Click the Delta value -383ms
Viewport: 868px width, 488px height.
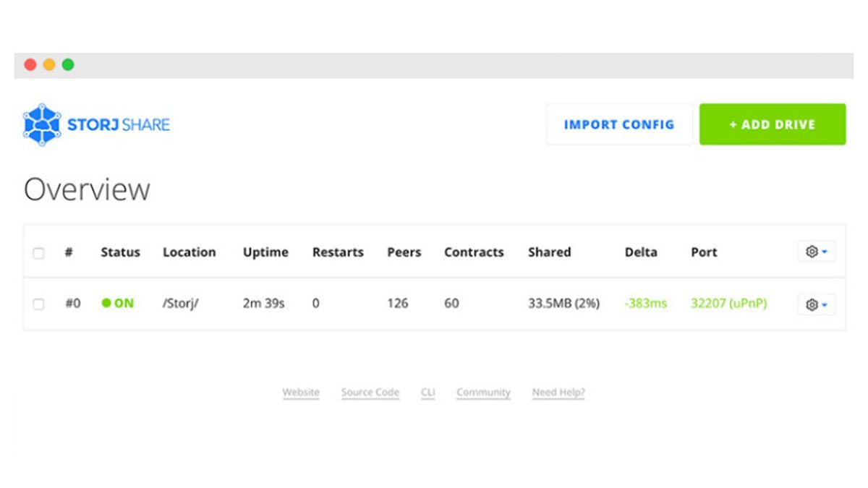tap(645, 304)
